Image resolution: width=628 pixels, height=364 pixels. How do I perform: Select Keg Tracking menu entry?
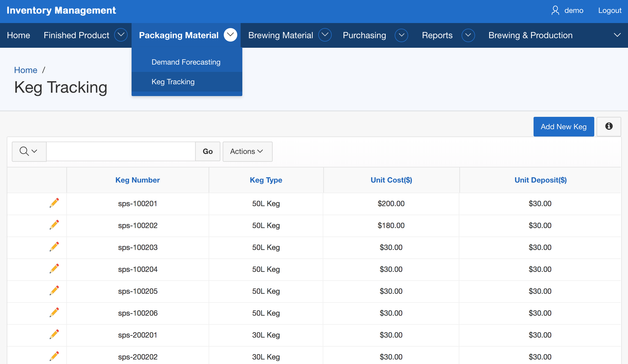173,82
